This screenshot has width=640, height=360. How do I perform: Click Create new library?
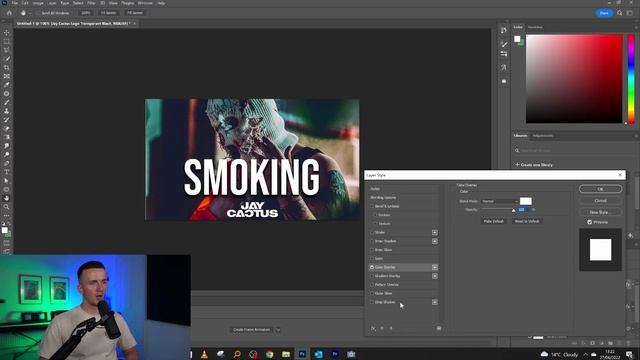534,165
